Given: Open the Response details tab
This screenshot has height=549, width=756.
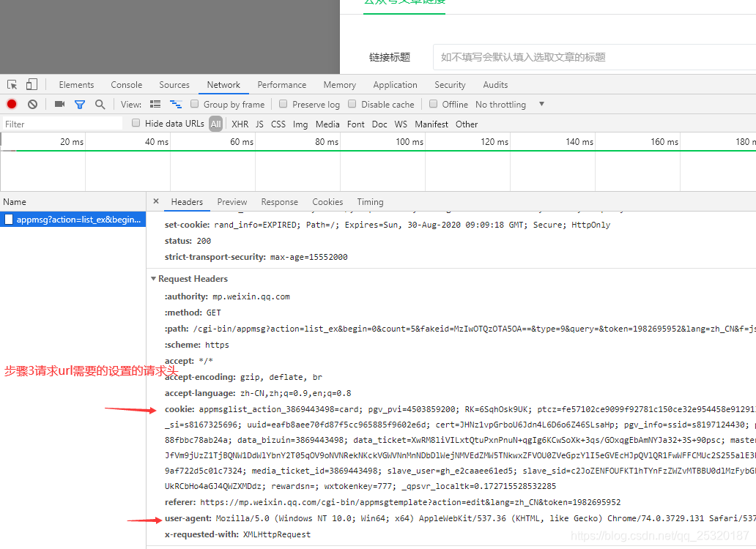Looking at the screenshot, I should 280,202.
